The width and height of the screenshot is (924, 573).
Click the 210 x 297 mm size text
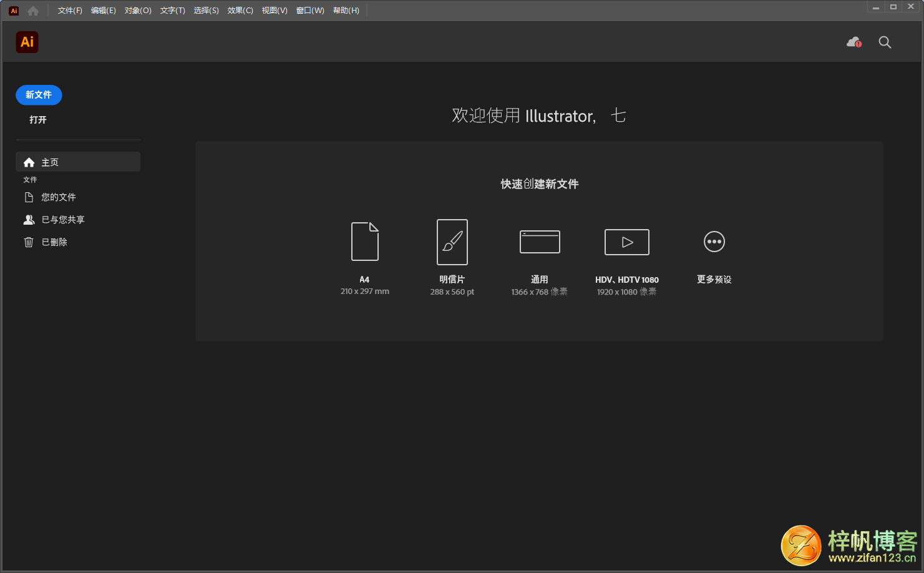point(365,291)
